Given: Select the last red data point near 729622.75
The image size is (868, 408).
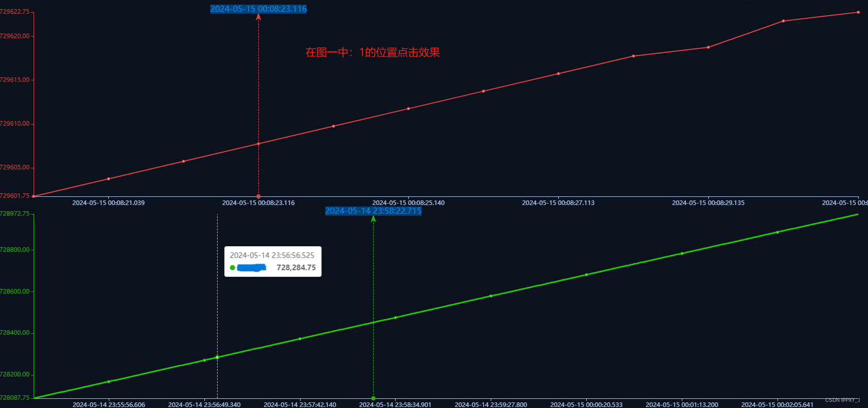Looking at the screenshot, I should (858, 12).
